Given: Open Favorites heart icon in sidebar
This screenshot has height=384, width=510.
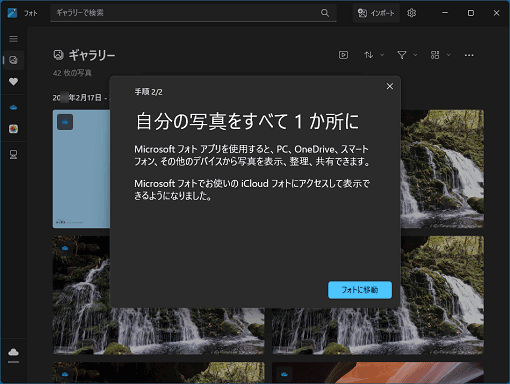Looking at the screenshot, I should (x=13, y=82).
